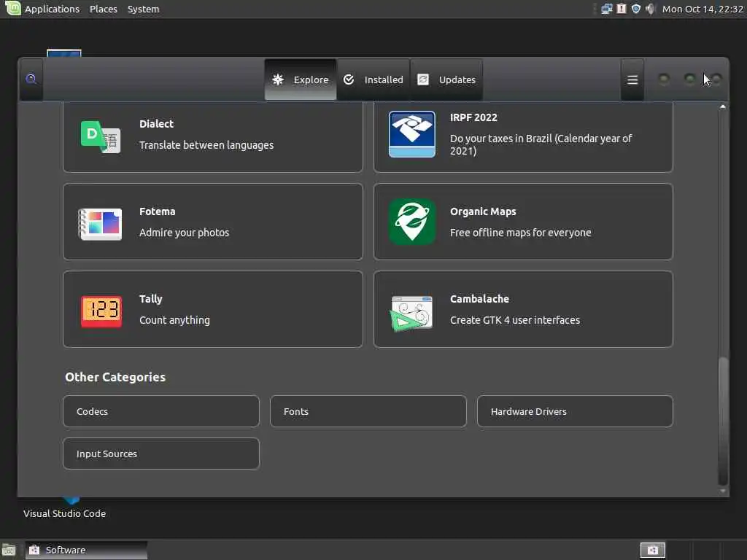Open the Hardware Drivers category
Image resolution: width=747 pixels, height=560 pixels.
(x=575, y=411)
